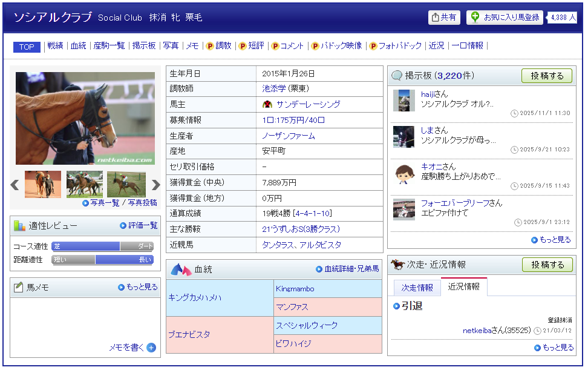Click the コース適性 芝/ダート bar

point(102,246)
